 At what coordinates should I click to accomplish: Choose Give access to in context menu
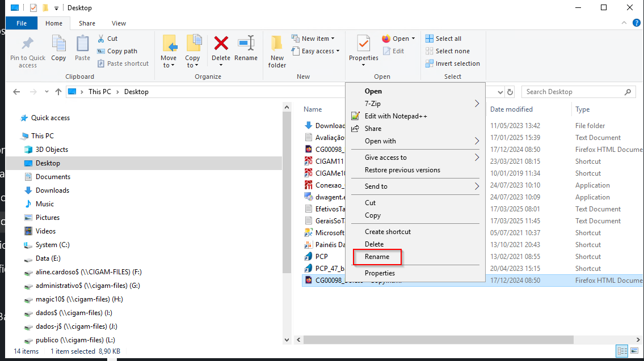[415, 158]
